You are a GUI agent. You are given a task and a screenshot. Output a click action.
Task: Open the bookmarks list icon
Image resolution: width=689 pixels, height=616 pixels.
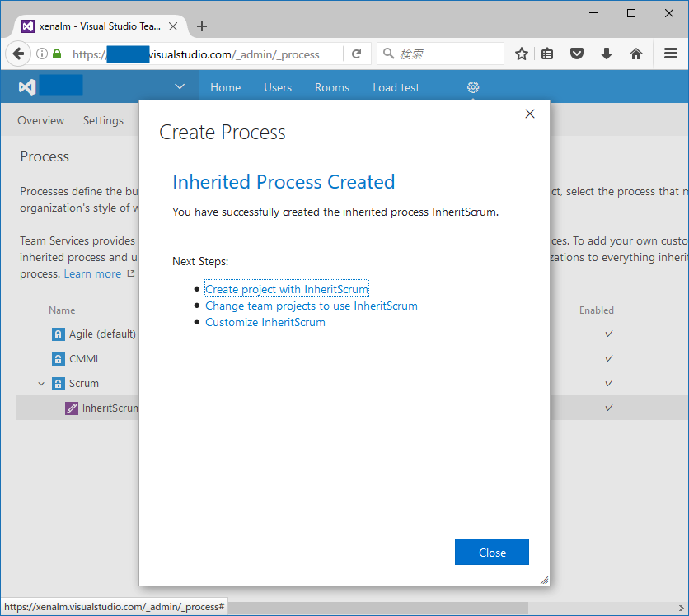[x=547, y=54]
